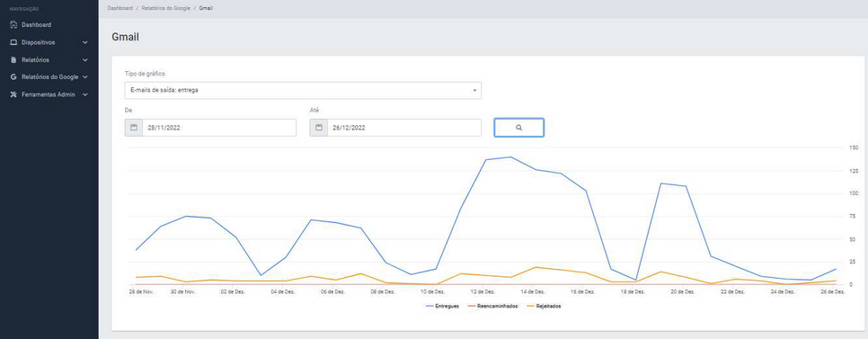This screenshot has width=868, height=339.
Task: Open the calendar icon for Até date
Action: (x=318, y=128)
